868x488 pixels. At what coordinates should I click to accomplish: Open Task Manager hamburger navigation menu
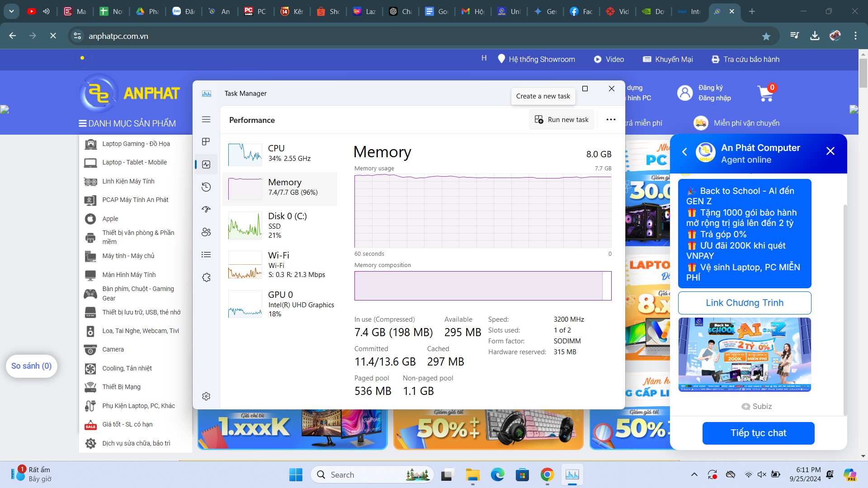pos(206,120)
